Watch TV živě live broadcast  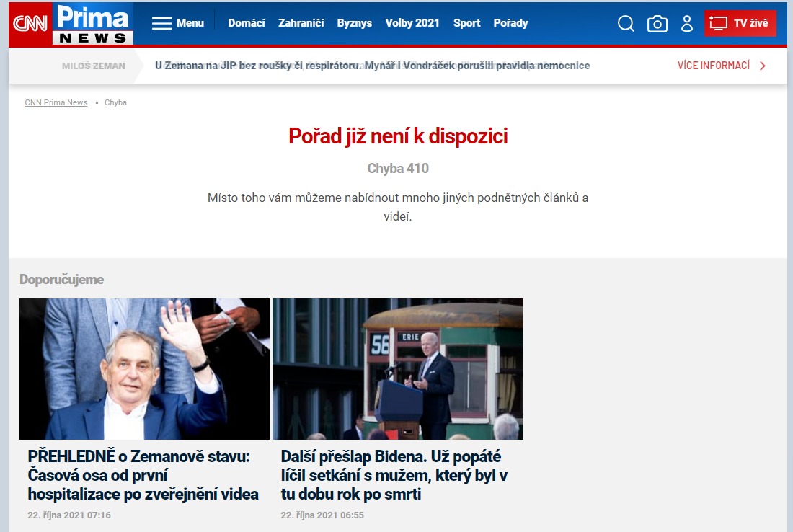point(740,23)
